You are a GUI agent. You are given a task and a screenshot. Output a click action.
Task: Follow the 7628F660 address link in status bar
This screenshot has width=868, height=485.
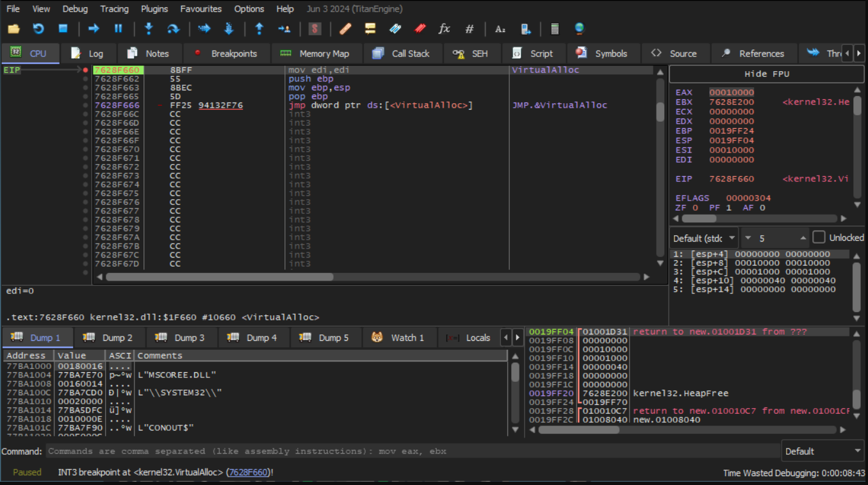pyautogui.click(x=248, y=472)
